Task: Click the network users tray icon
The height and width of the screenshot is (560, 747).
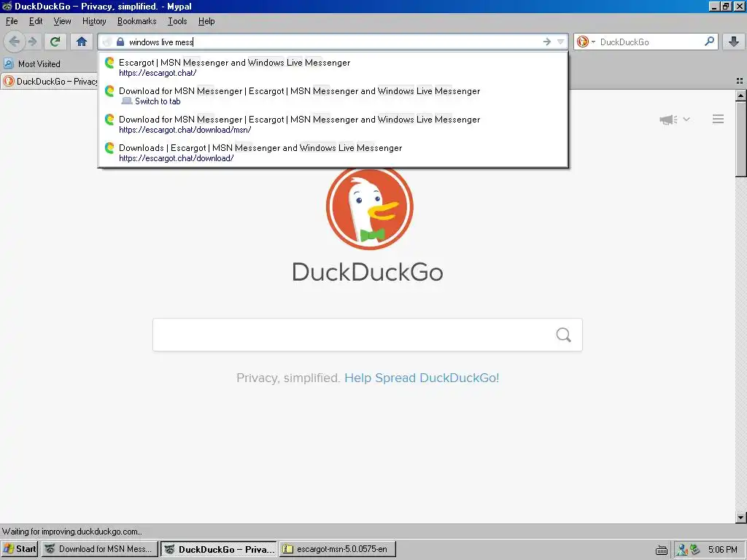Action: tap(682, 550)
